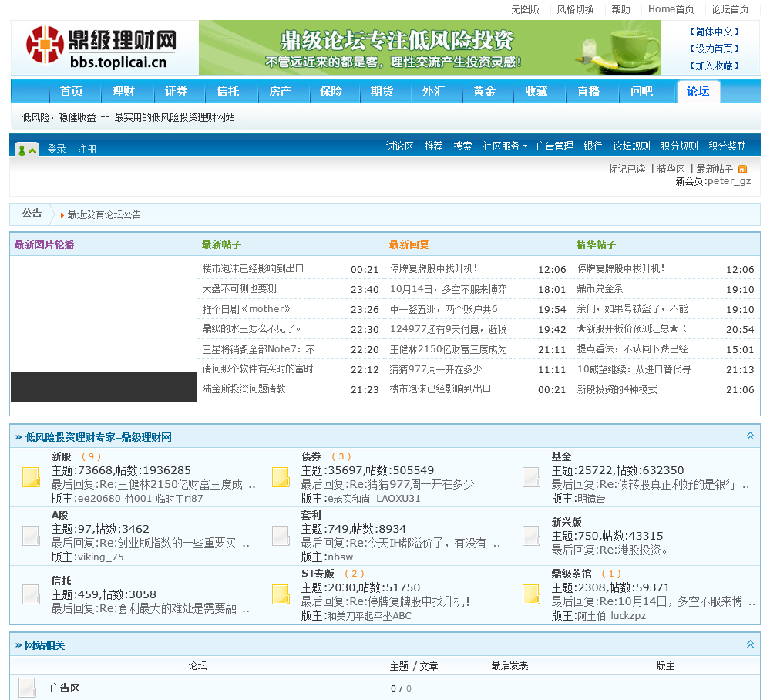
Task: Open post 楼市泡沫已经影响到出口 in 最新帖子
Action: click(253, 269)
